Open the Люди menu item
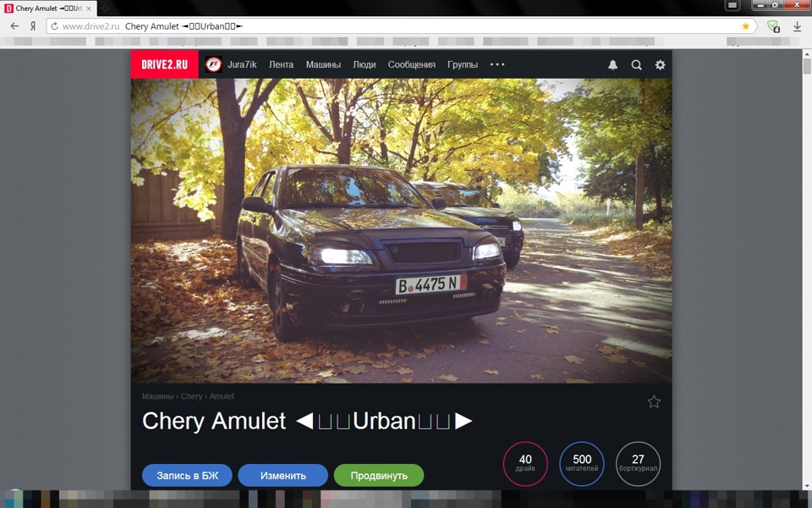Viewport: 812px width, 508px height. coord(364,64)
